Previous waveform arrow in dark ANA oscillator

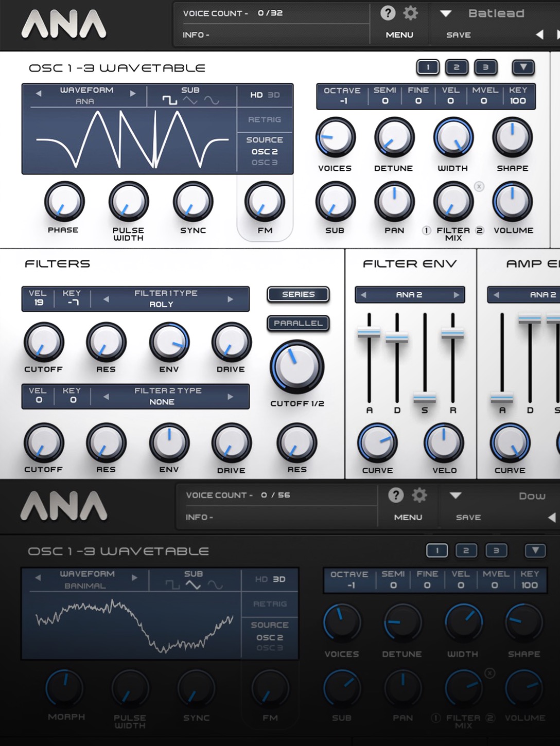pos(38,577)
